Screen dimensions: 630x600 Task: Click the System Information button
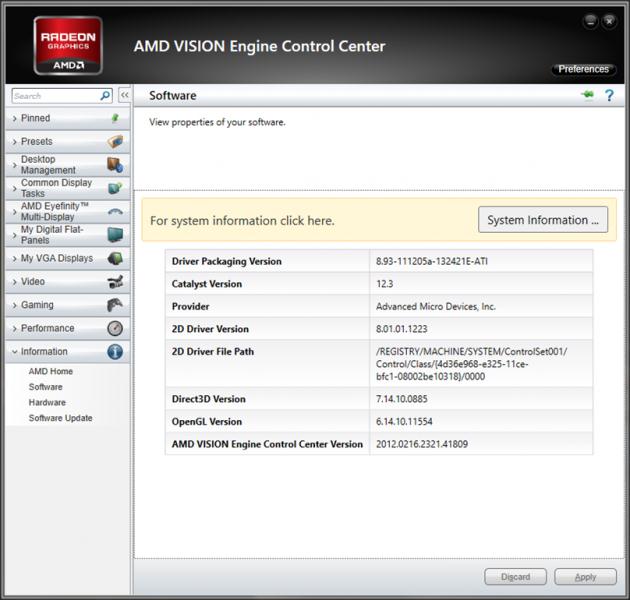tap(543, 220)
